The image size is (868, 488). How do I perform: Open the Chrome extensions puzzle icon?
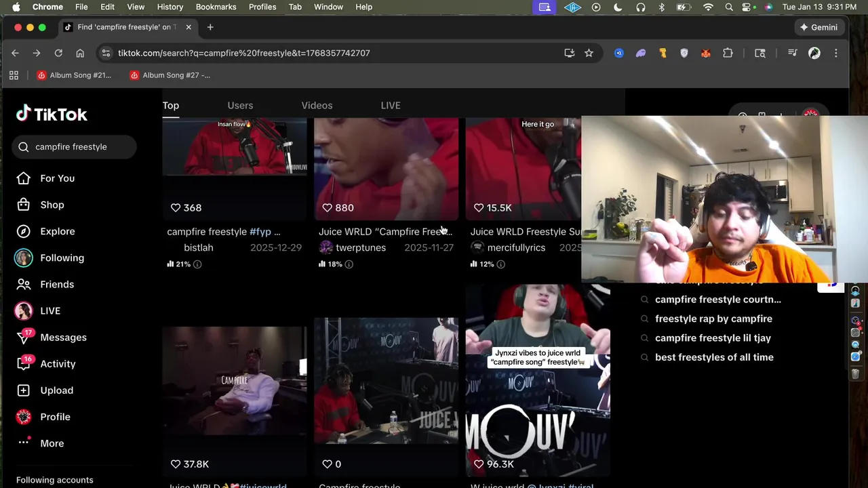(728, 53)
